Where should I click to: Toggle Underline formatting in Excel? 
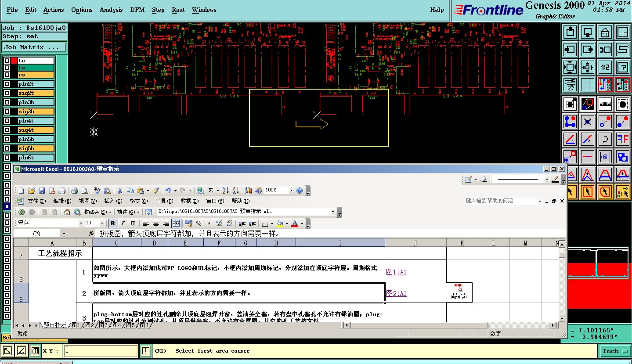(133, 223)
